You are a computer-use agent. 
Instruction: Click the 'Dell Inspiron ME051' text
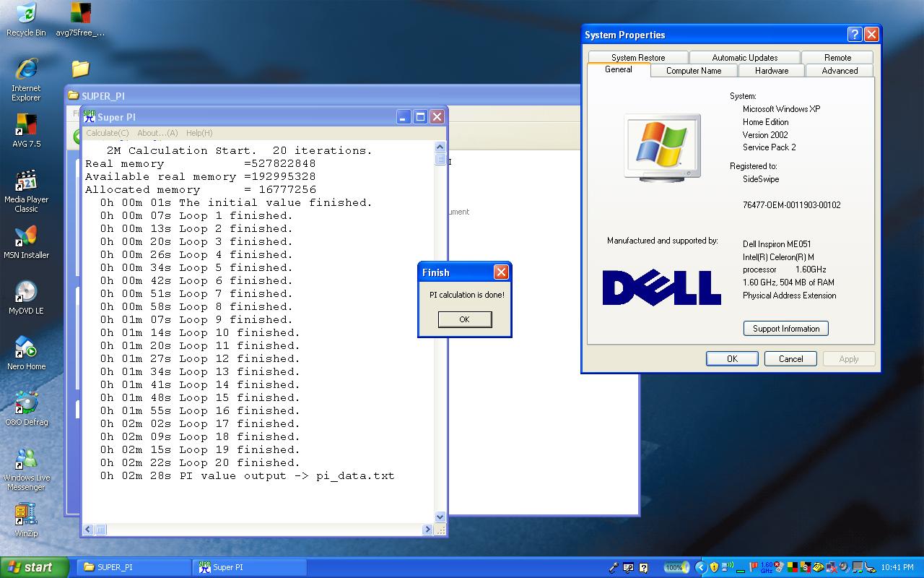[777, 244]
